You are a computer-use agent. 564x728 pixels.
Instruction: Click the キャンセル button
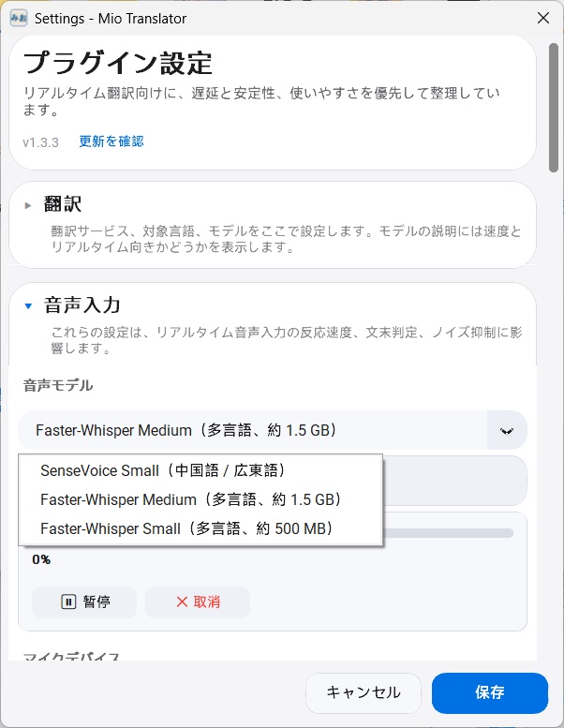coord(364,692)
